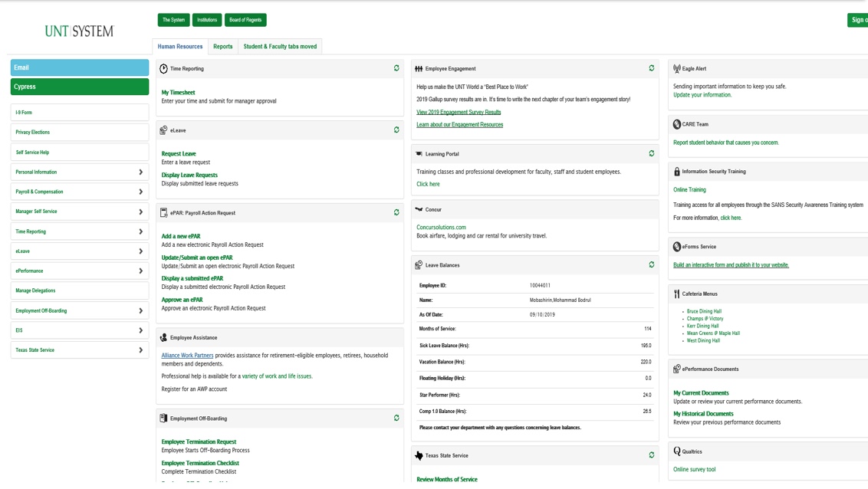Refresh the Learning Portal panel

[652, 153]
